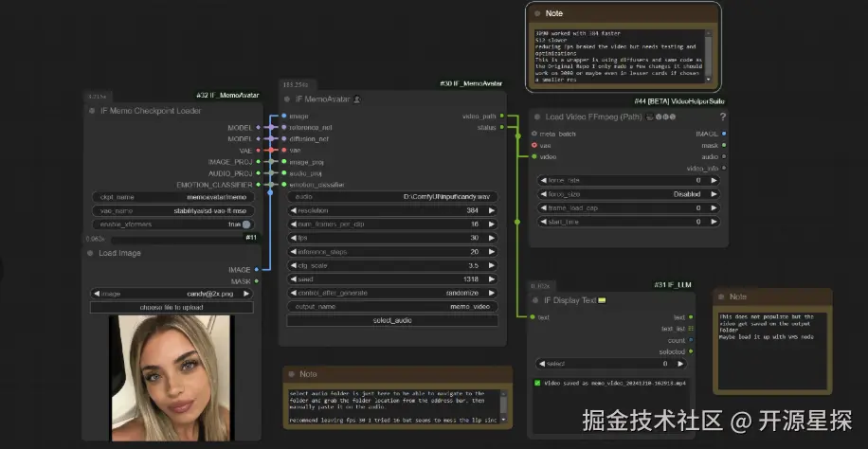The height and width of the screenshot is (449, 868).
Task: Decrease seed value with left arrow
Action: (x=294, y=279)
